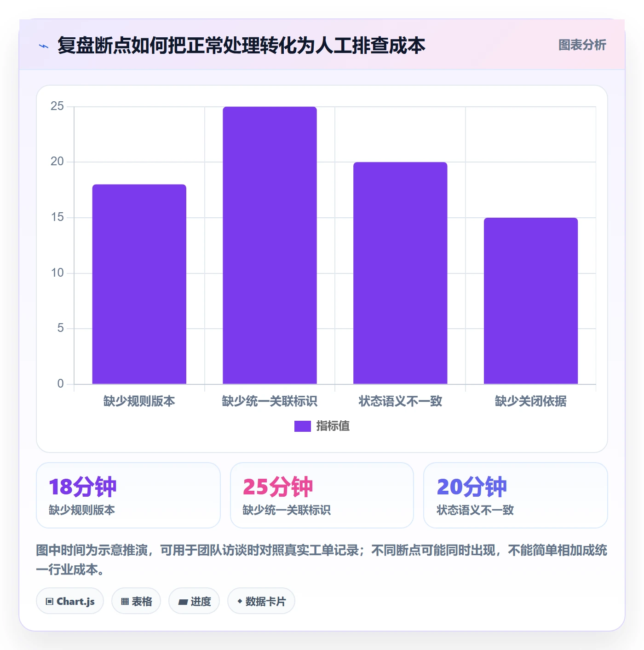Open the 25分钟 data card
The image size is (644, 650).
pos(322,495)
